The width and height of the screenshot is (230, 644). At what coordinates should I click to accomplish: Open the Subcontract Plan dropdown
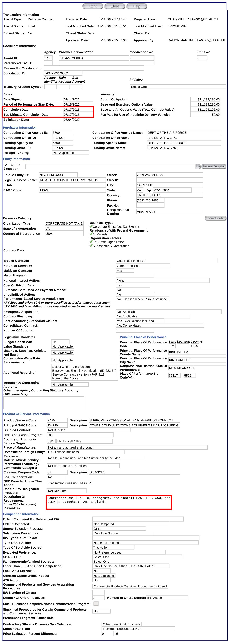pos(138,629)
